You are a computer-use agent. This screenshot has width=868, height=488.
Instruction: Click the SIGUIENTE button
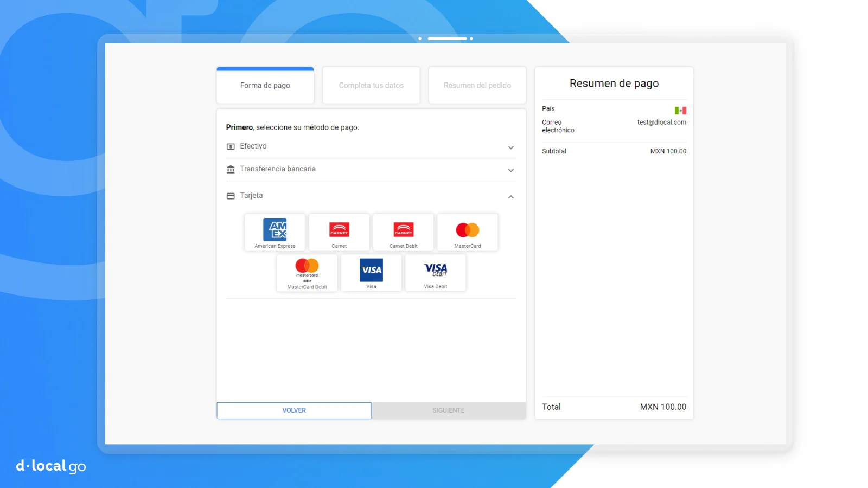[448, 410]
